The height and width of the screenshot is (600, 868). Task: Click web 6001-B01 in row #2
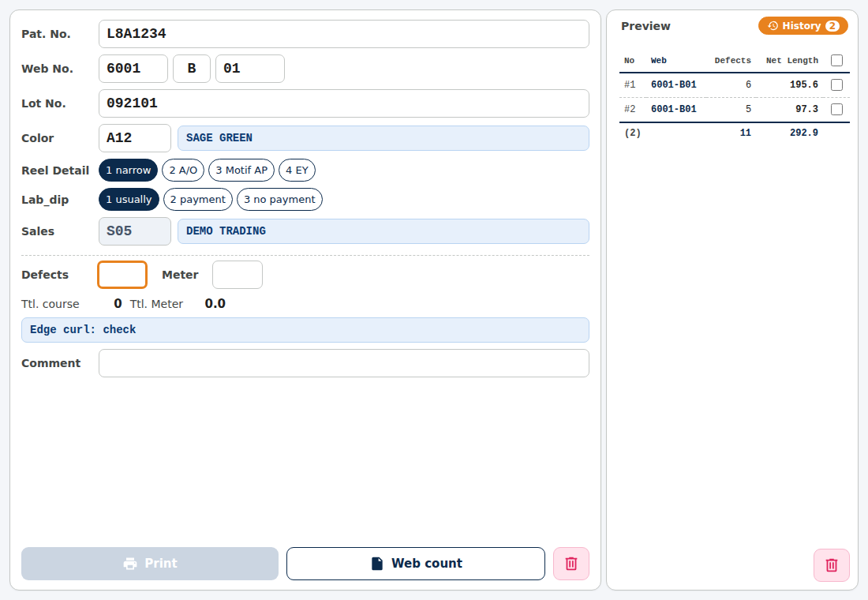pos(674,109)
